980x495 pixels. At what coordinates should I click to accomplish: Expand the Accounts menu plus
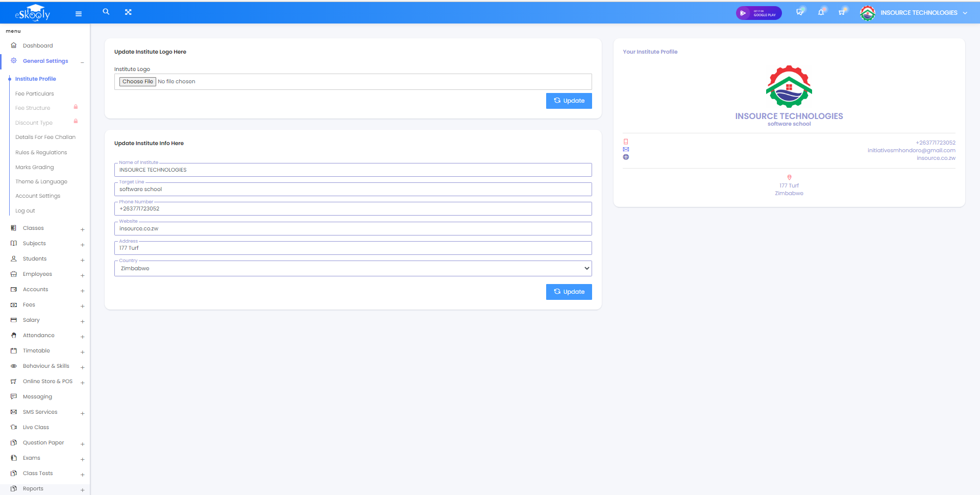(82, 291)
